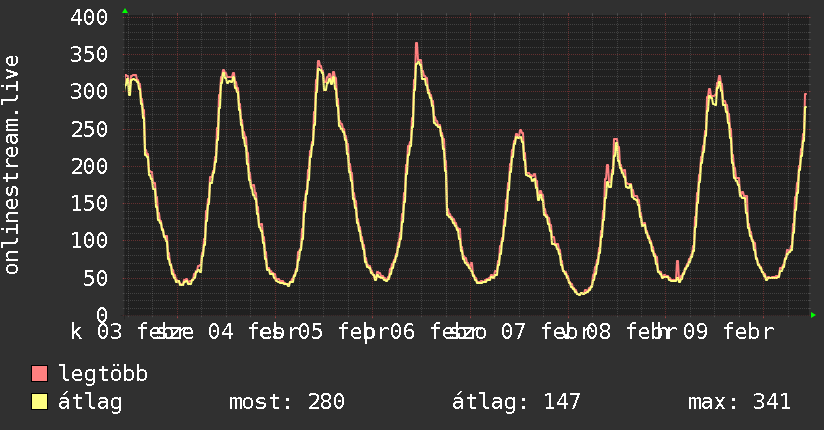Select the legtöbb legend label
Viewport: 824px width, 430px height.
coord(103,374)
